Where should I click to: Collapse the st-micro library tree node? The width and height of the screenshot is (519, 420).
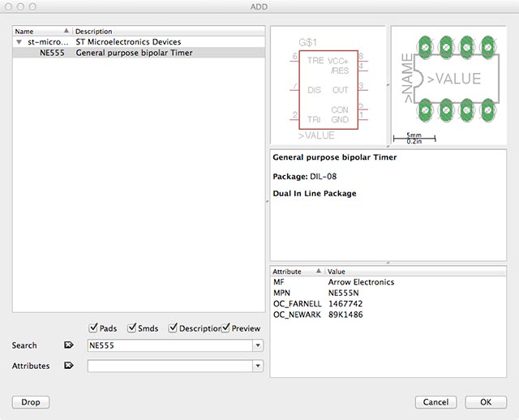[x=19, y=41]
